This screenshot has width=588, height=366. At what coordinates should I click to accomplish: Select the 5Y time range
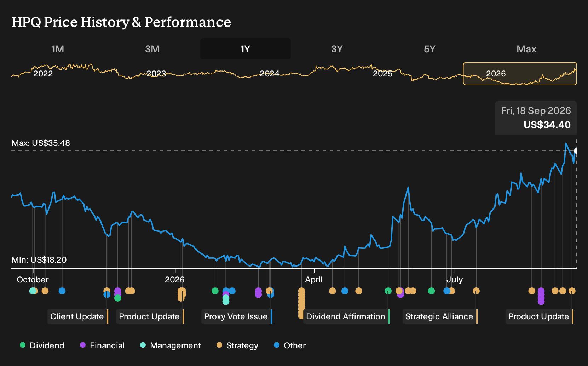(x=430, y=49)
